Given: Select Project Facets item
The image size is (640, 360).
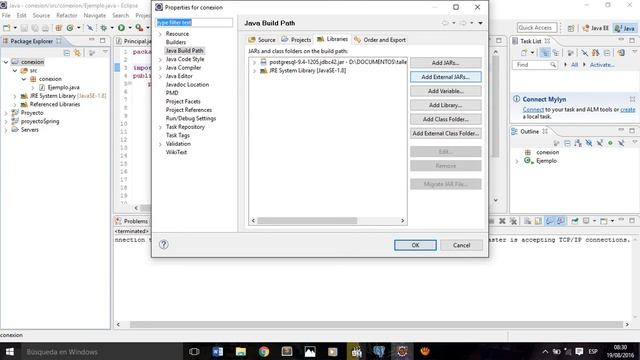Looking at the screenshot, I should [183, 101].
